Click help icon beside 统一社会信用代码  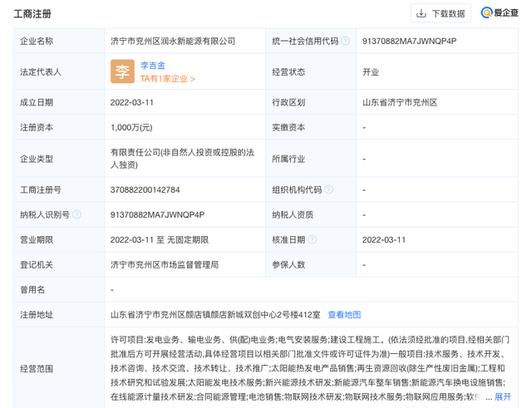[345, 41]
